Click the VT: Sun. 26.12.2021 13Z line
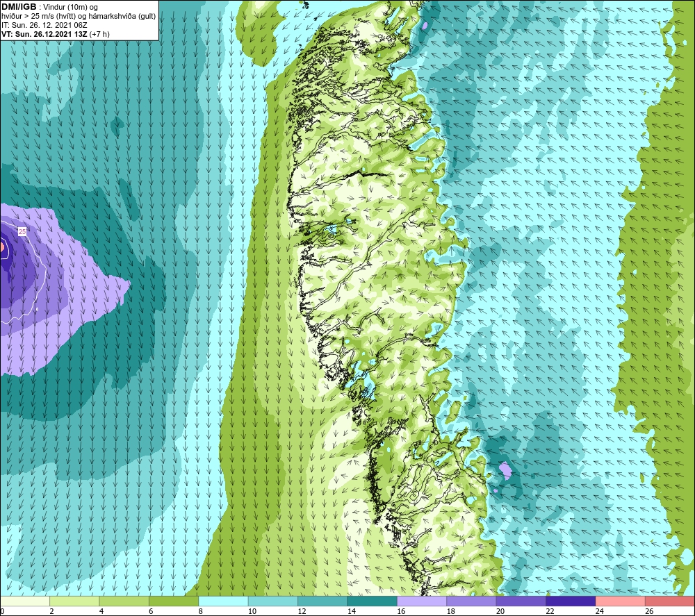This screenshot has height=616, width=695. pyautogui.click(x=56, y=34)
